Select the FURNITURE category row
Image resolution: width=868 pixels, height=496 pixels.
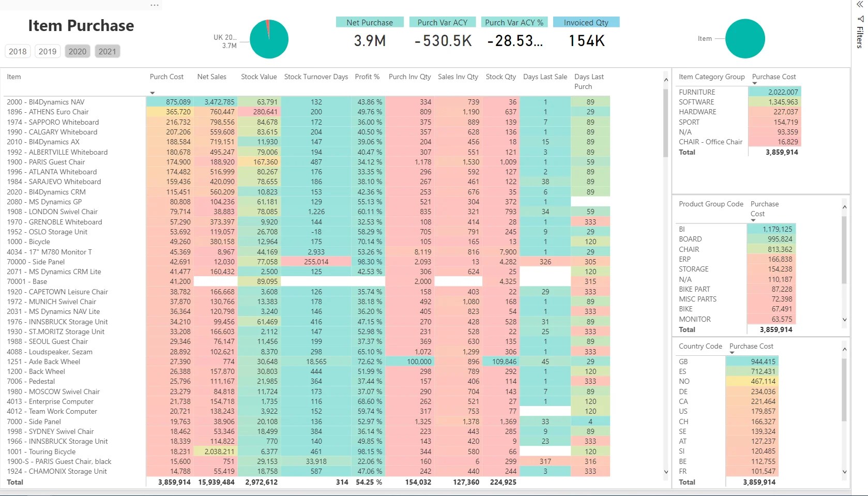(697, 92)
